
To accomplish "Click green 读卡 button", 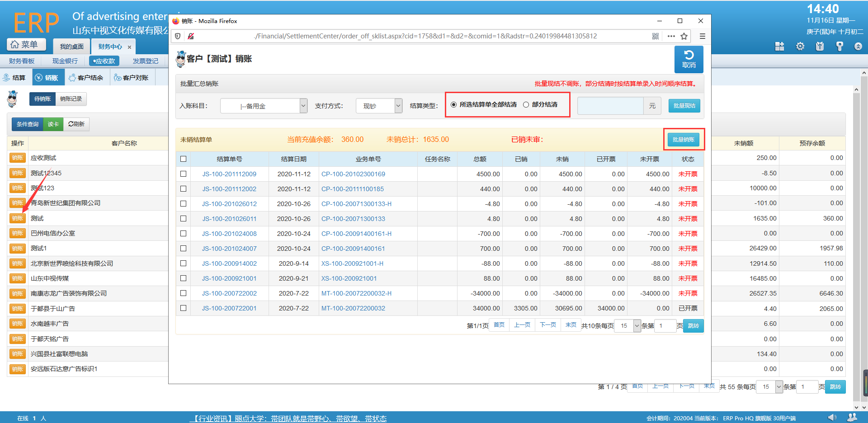I will 53,124.
